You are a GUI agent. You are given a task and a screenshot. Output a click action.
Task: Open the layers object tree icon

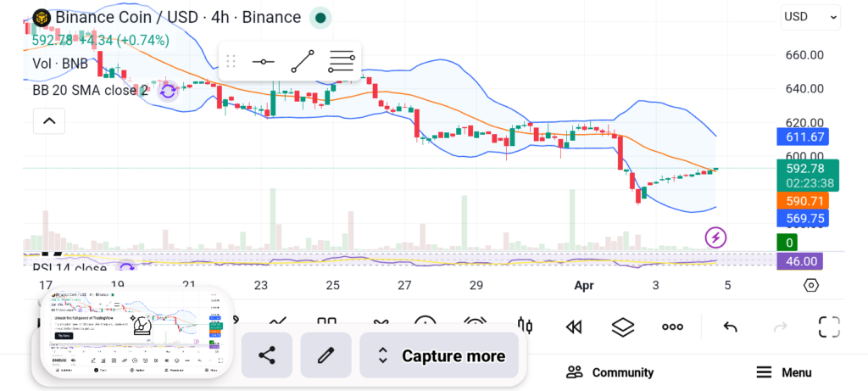tap(623, 327)
